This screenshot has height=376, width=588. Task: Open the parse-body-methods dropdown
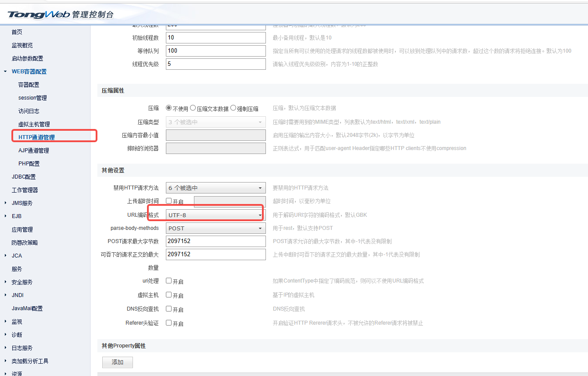click(x=215, y=228)
